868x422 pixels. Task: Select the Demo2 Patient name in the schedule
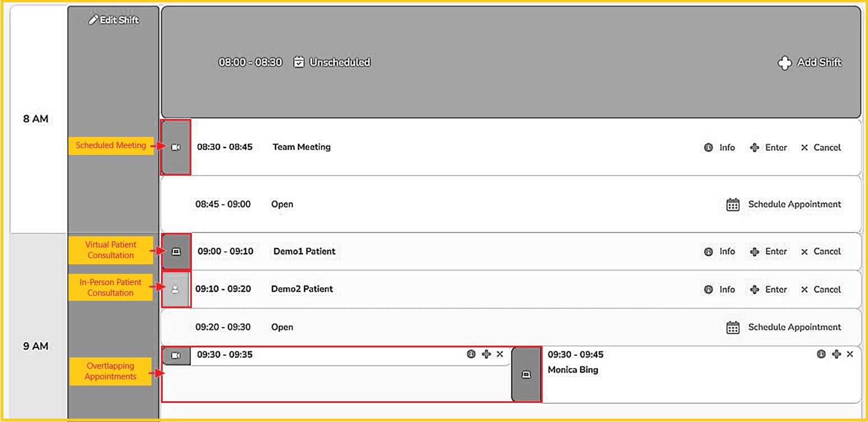pos(302,289)
